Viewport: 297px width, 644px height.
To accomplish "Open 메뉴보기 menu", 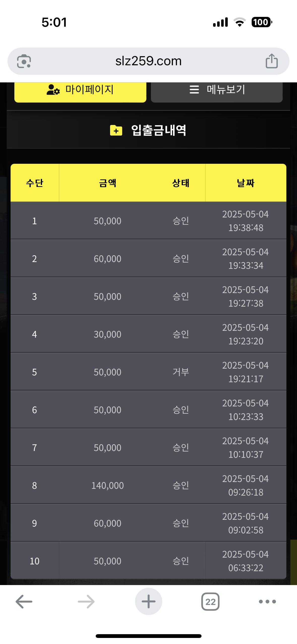I will point(217,90).
